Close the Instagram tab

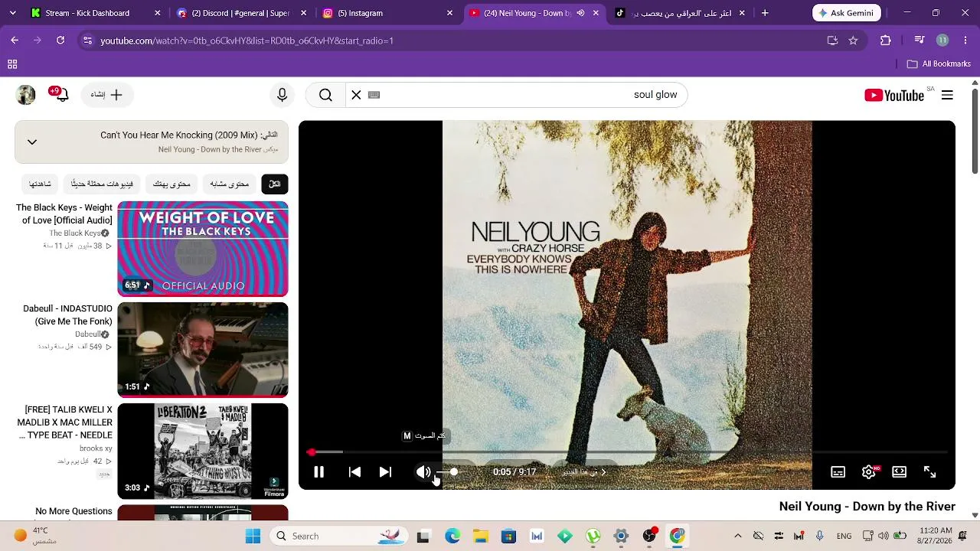pyautogui.click(x=449, y=13)
